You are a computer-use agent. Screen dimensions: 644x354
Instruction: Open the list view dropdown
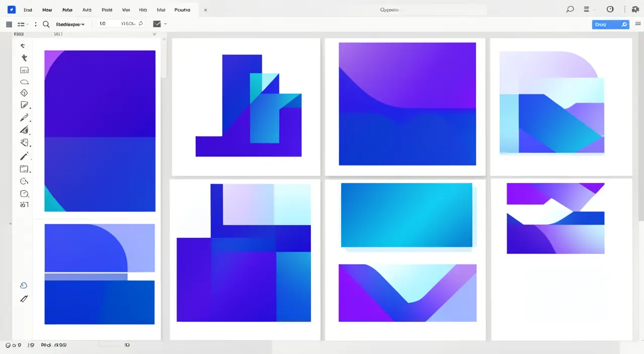click(x=23, y=24)
